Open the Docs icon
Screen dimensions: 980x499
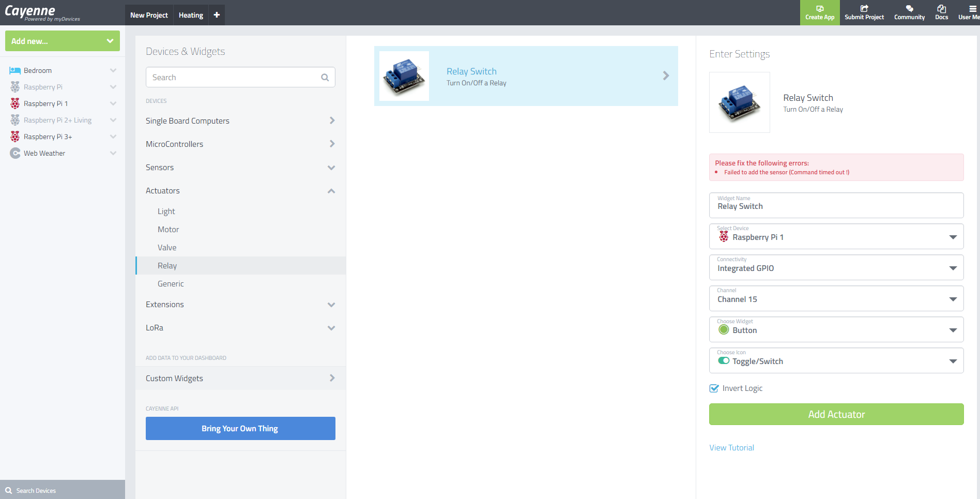[x=942, y=8]
